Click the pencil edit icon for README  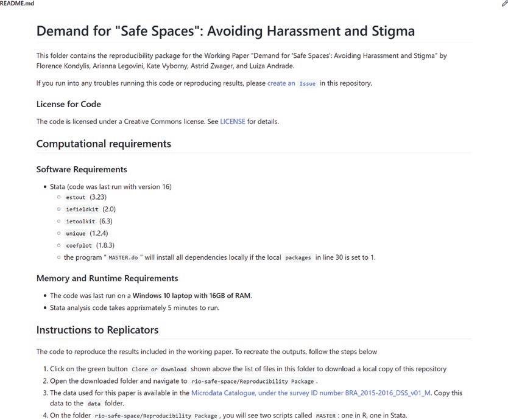504,4
